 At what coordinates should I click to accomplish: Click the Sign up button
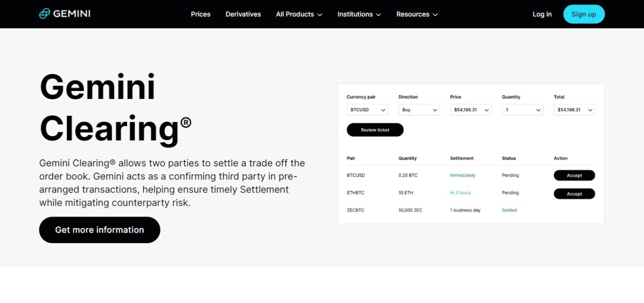(584, 14)
